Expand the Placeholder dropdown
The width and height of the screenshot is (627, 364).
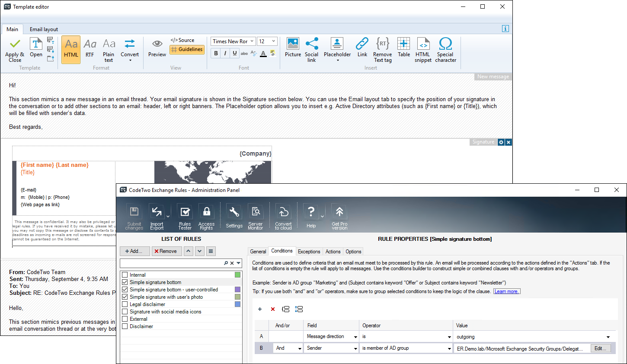coord(337,61)
